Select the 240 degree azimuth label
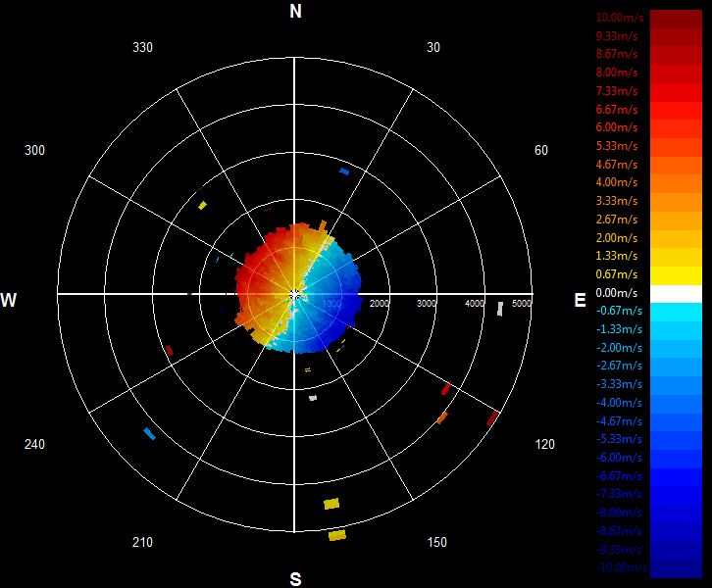 pos(34,444)
